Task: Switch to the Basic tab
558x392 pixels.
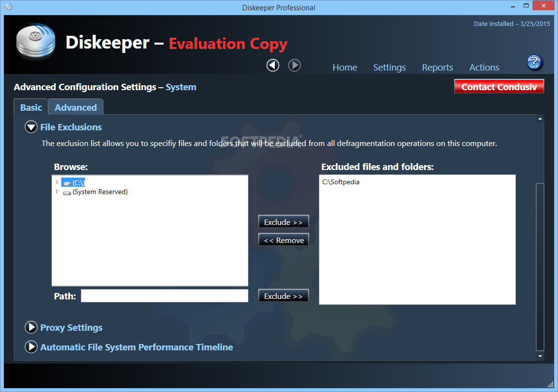Action: pos(31,107)
